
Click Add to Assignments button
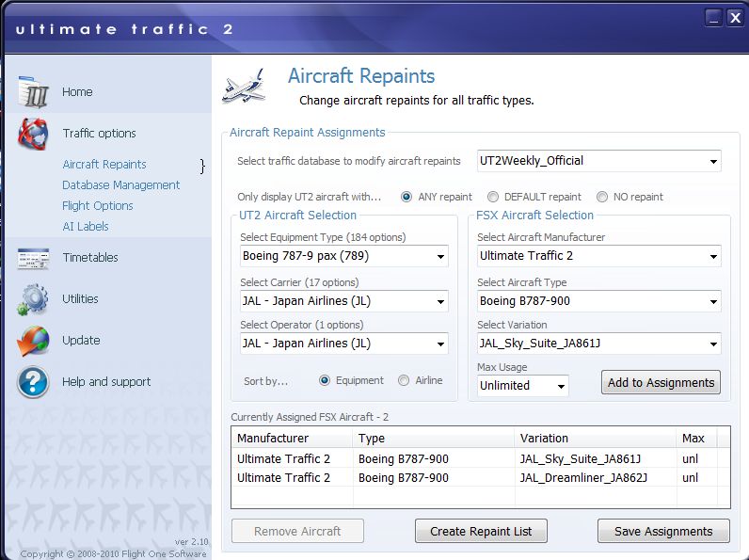click(x=661, y=383)
